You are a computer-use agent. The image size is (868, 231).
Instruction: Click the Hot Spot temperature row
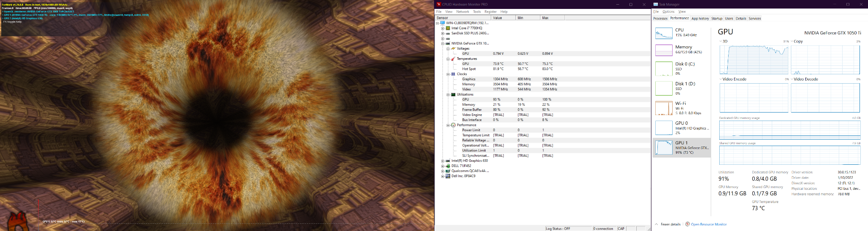pyautogui.click(x=543, y=69)
